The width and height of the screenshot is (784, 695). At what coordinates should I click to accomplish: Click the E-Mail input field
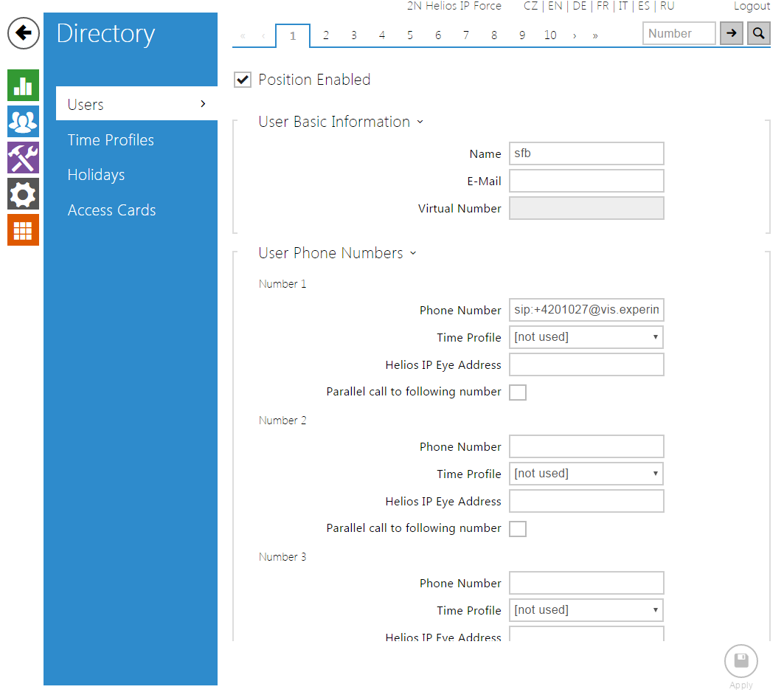pos(586,181)
